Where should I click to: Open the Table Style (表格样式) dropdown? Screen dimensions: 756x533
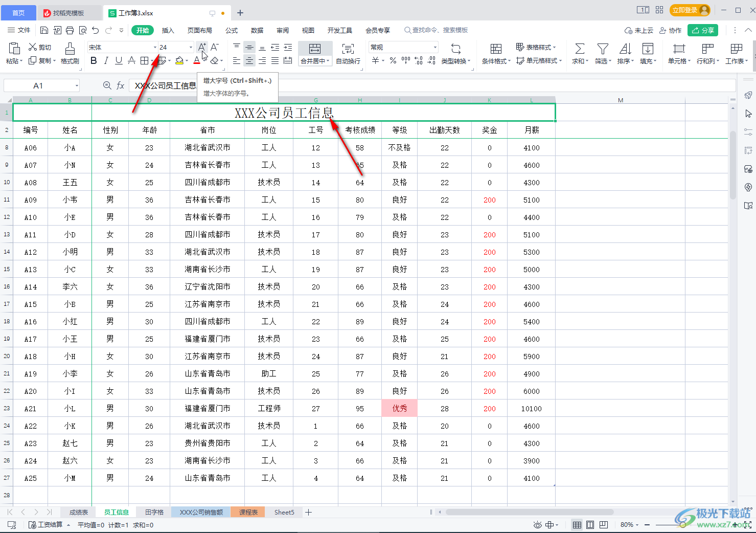point(536,47)
